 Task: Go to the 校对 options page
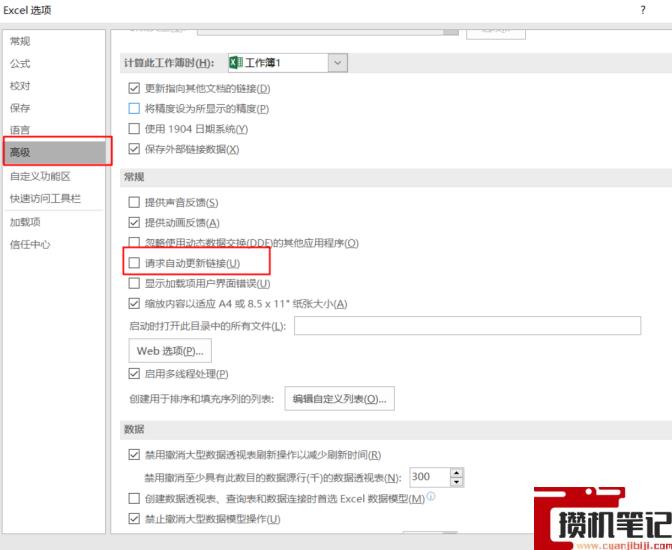click(20, 86)
